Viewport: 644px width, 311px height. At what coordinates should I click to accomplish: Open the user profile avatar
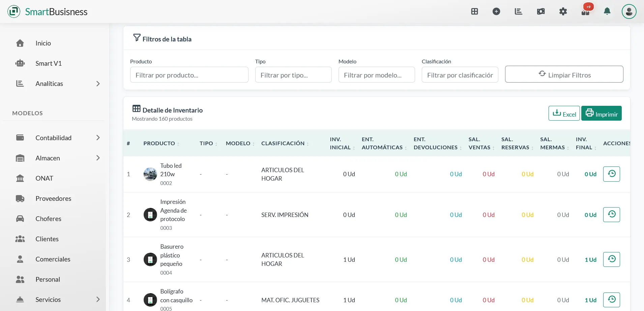point(629,11)
